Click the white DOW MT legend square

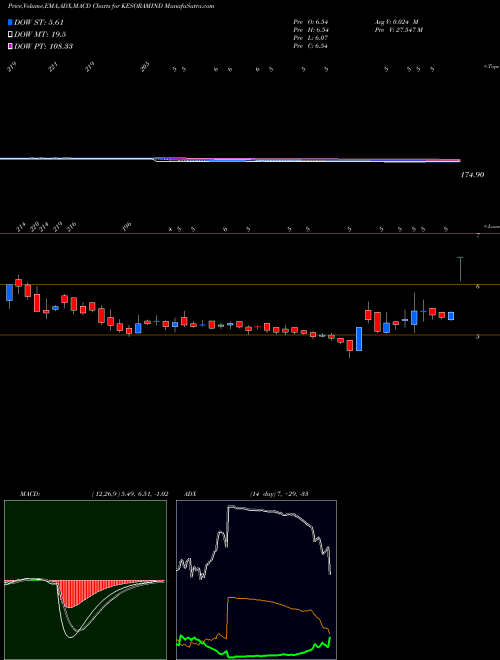(x=11, y=35)
